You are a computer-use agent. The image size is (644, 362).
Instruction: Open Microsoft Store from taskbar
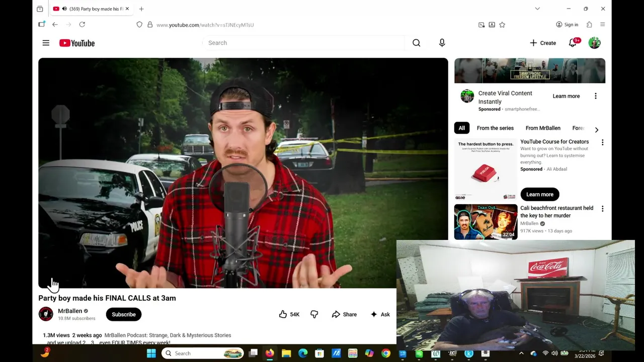(319, 353)
